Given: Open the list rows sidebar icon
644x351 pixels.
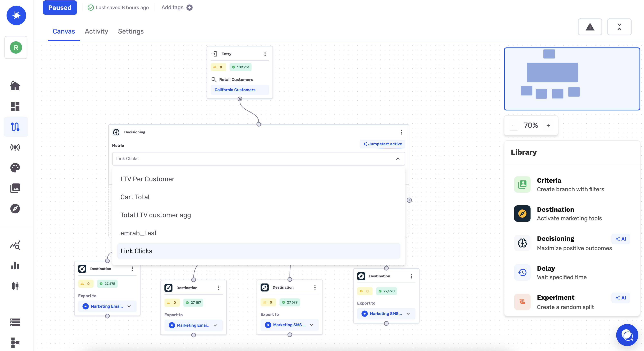Looking at the screenshot, I should [15, 322].
